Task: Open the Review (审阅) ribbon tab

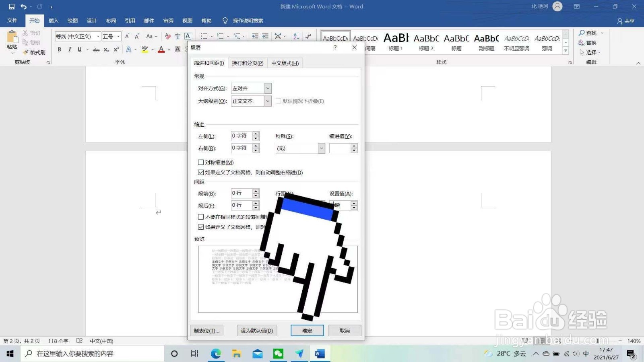Action: click(x=168, y=21)
